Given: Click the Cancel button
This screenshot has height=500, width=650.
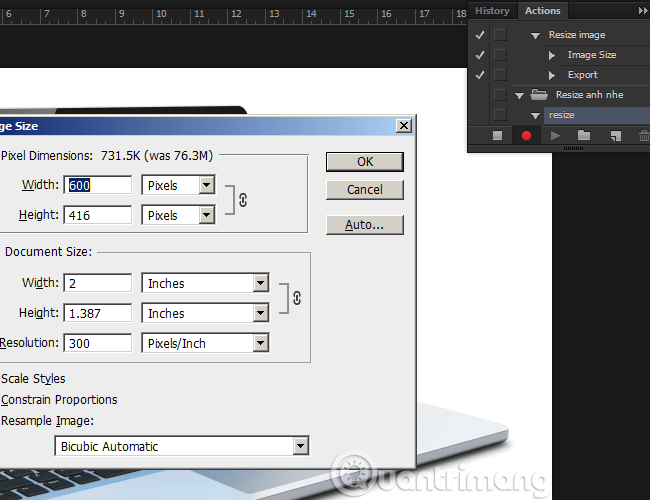Looking at the screenshot, I should (x=365, y=189).
